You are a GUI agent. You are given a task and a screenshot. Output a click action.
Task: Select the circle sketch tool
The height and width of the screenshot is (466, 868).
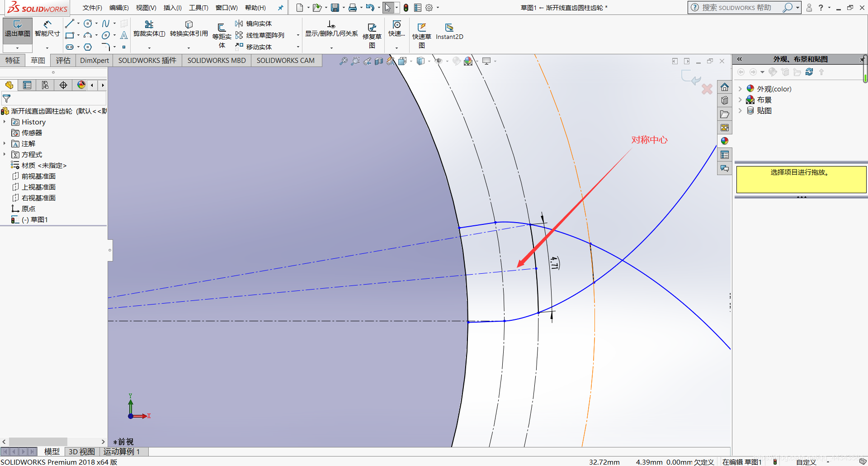click(88, 24)
